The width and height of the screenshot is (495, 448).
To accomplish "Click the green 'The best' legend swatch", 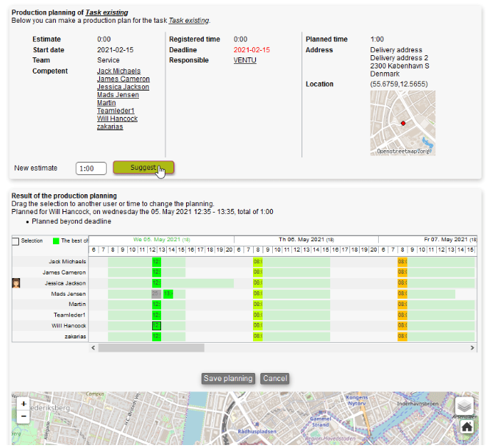I will pos(56,241).
